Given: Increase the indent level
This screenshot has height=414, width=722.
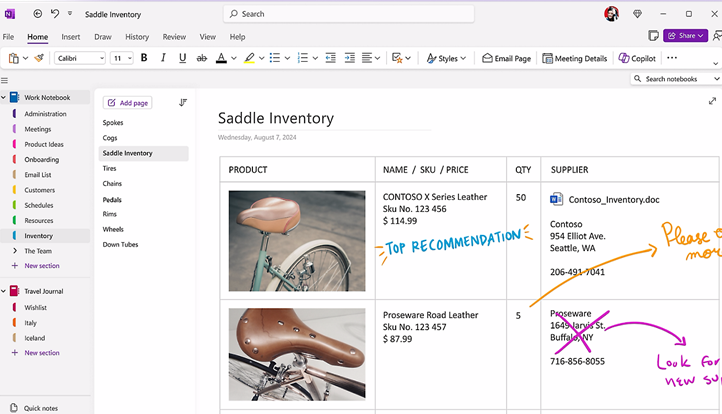Looking at the screenshot, I should click(350, 58).
